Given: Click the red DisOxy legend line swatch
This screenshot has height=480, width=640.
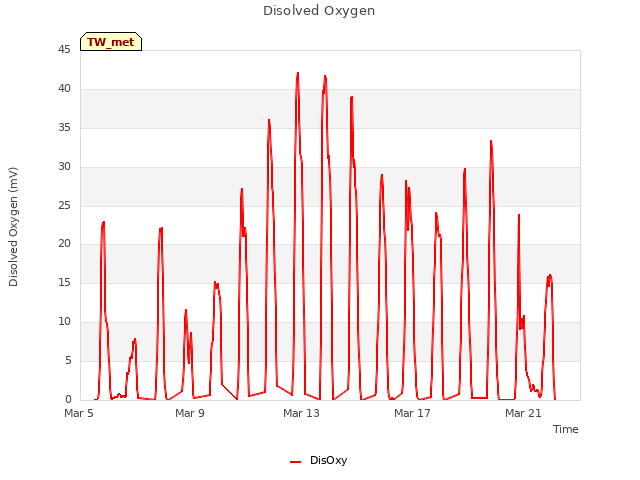Looking at the screenshot, I should click(296, 462).
